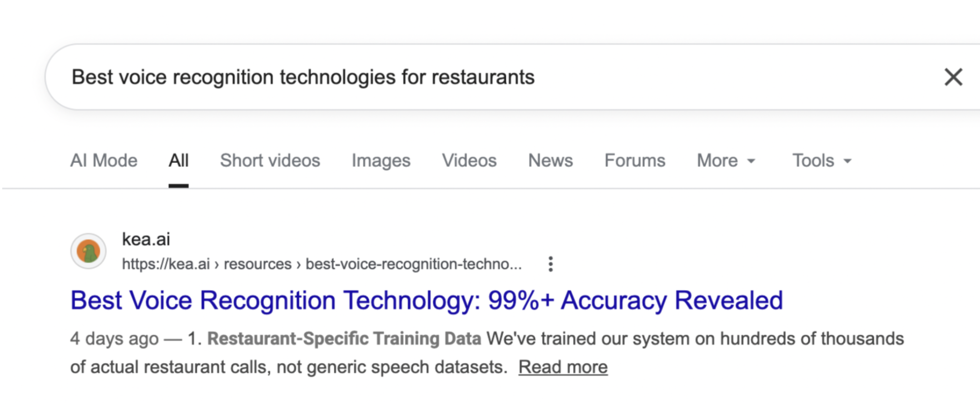Show Images results tab
This screenshot has width=980, height=404.
pos(381,161)
